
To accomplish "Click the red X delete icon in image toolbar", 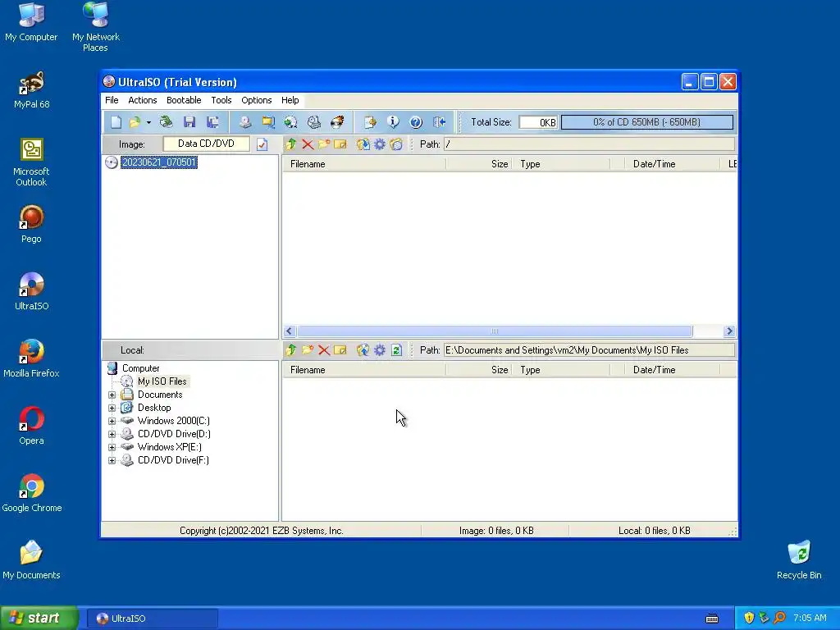I will [x=308, y=144].
